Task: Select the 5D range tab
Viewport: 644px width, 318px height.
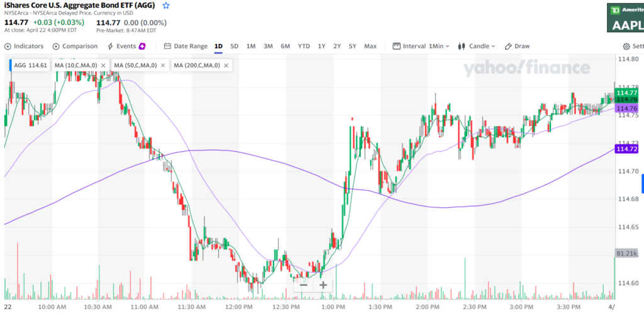Action: click(x=234, y=46)
